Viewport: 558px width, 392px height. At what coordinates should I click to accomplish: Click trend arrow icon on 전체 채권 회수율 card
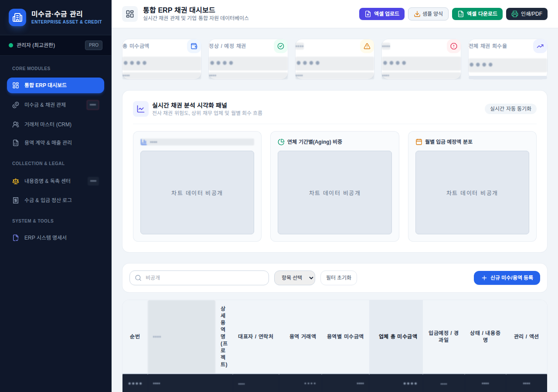tap(540, 46)
